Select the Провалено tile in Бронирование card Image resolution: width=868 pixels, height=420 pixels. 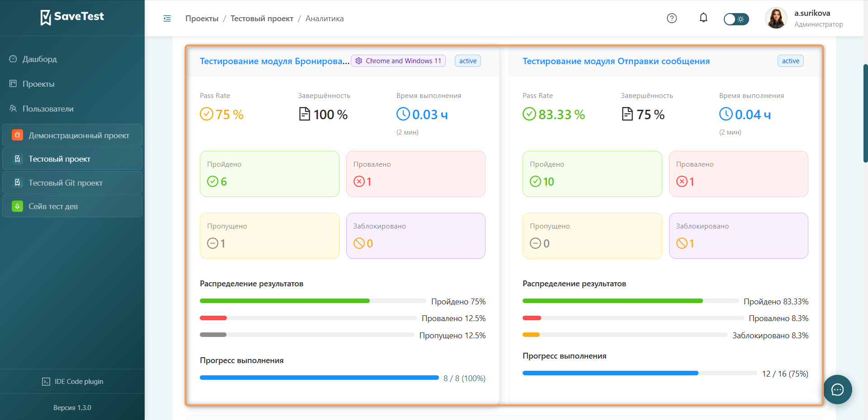[x=416, y=174]
